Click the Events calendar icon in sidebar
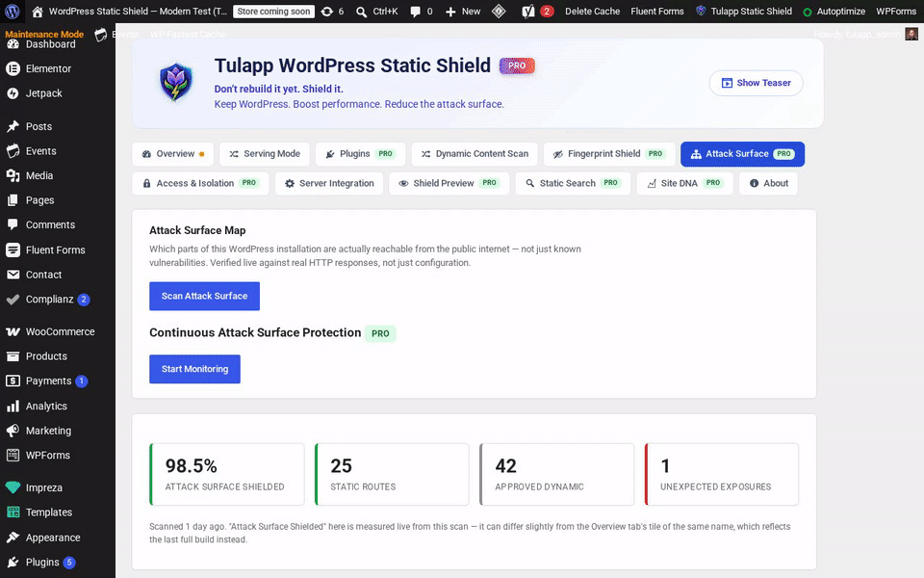924x578 pixels. (13, 151)
